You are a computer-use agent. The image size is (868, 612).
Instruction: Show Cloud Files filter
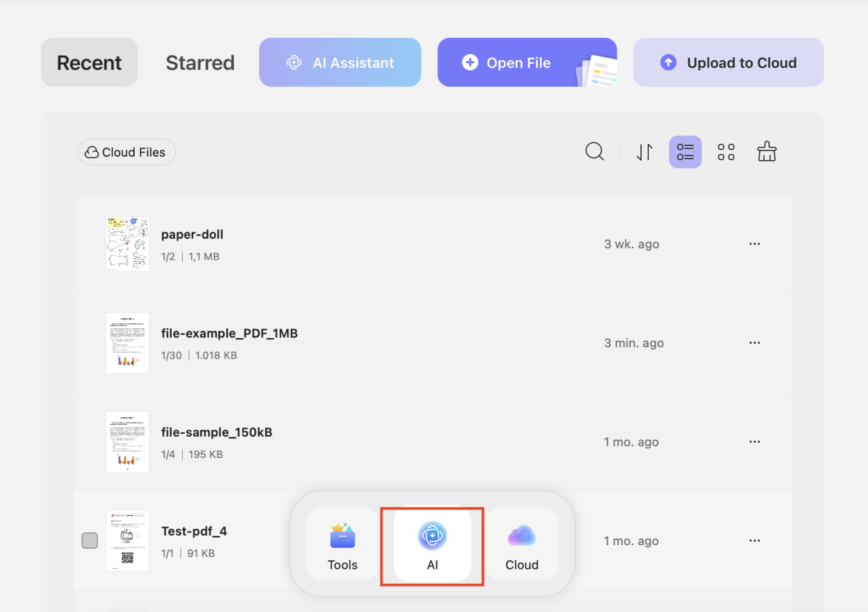(126, 152)
